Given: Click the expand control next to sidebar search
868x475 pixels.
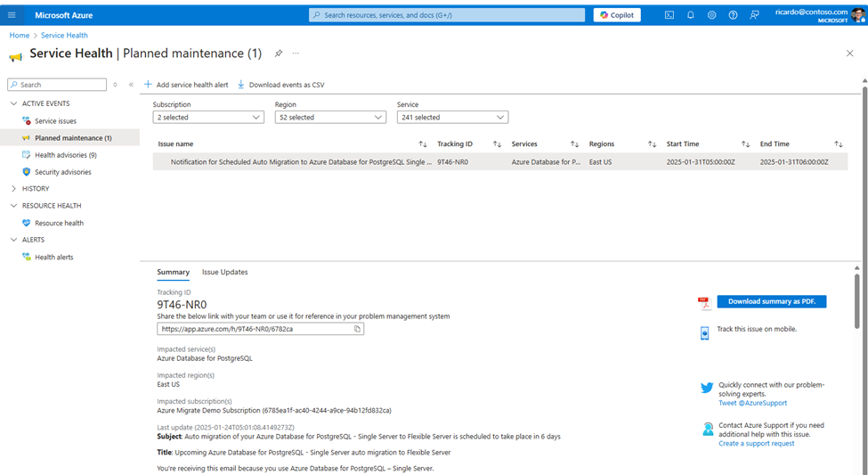Looking at the screenshot, I should click(115, 85).
